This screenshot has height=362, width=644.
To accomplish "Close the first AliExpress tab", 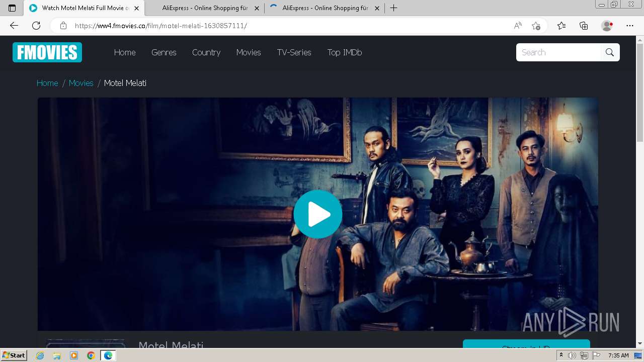I will point(257,8).
